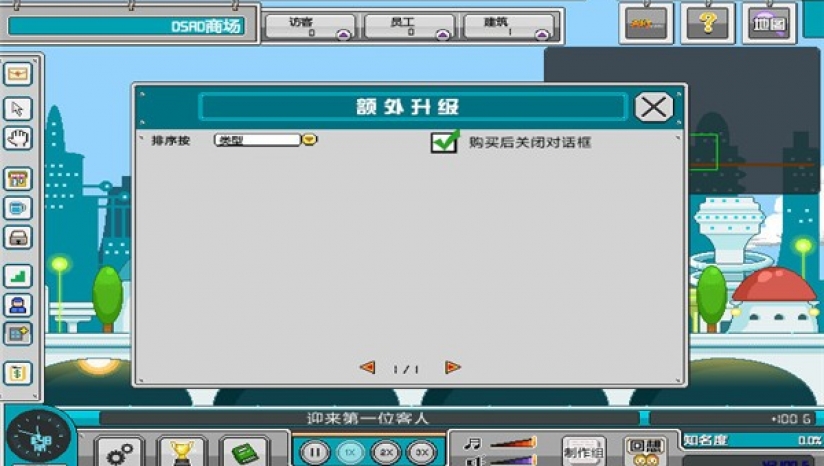Open the 制作组 credits button
This screenshot has height=466, width=824.
pos(583,452)
